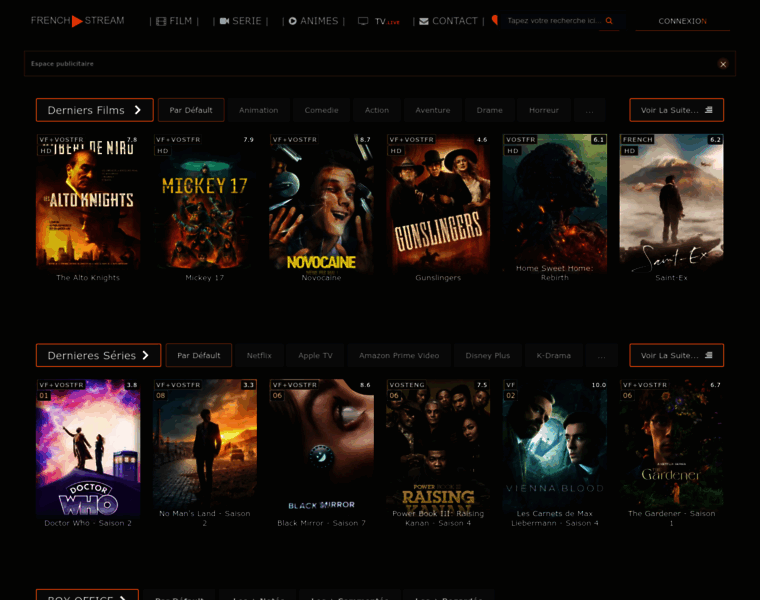This screenshot has width=760, height=600.
Task: Select the Disney Plus tab
Action: point(488,356)
